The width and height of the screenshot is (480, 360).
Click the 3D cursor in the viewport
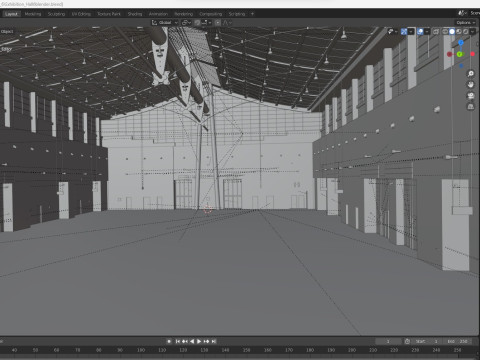[x=208, y=210]
